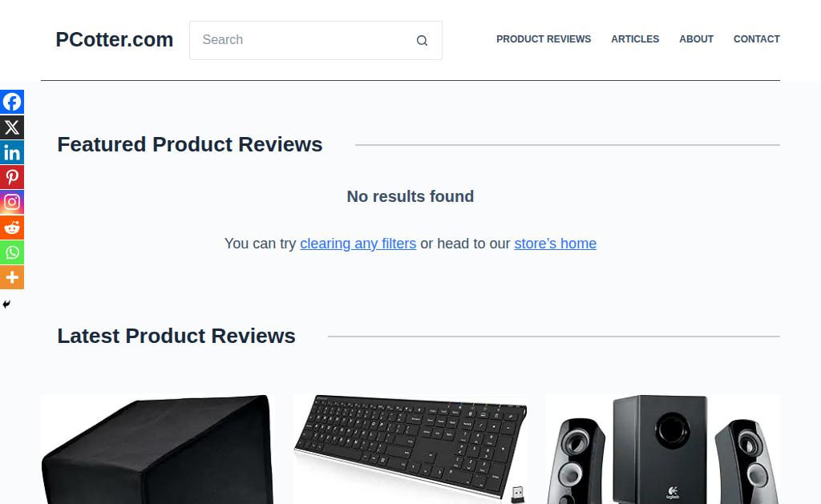Share on Reddit sidebar icon
This screenshot has height=504, width=821.
pyautogui.click(x=12, y=227)
